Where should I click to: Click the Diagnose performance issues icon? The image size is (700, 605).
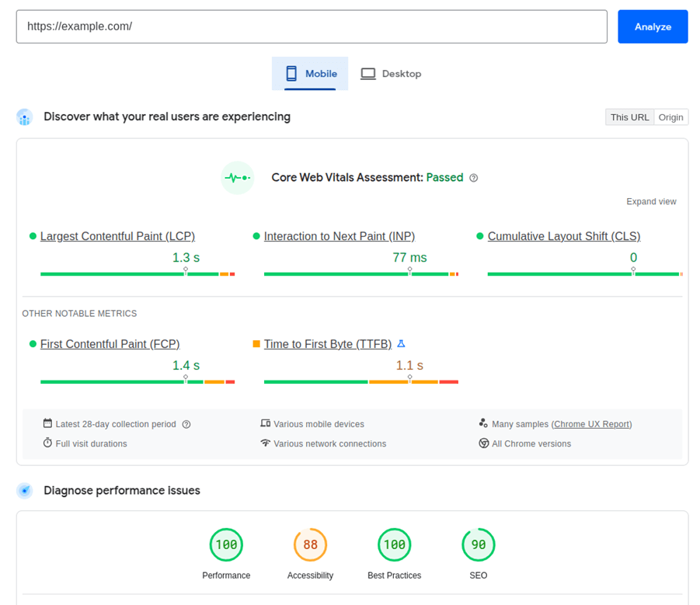(x=24, y=490)
